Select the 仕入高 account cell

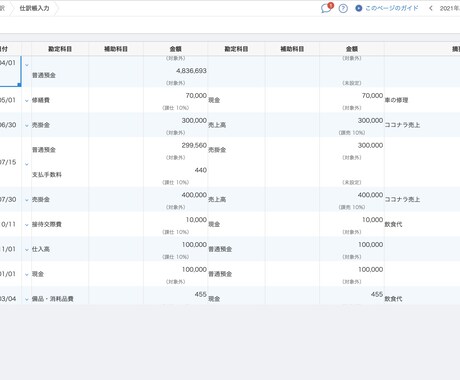point(41,249)
